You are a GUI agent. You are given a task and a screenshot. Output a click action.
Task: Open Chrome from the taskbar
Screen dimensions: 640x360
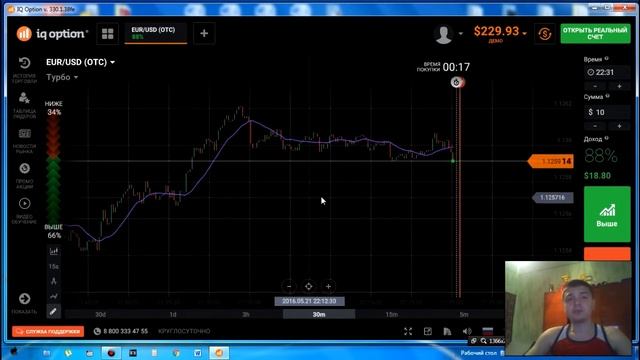coord(176,353)
